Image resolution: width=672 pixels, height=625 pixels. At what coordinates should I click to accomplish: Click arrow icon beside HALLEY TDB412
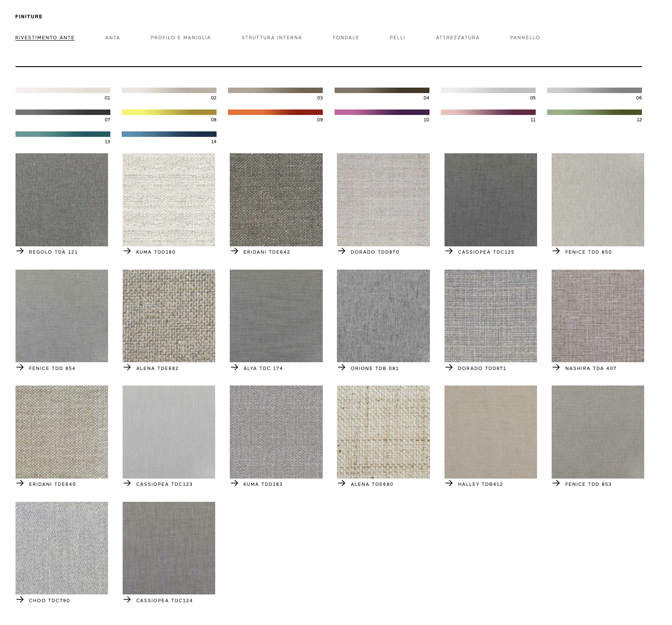tap(449, 484)
